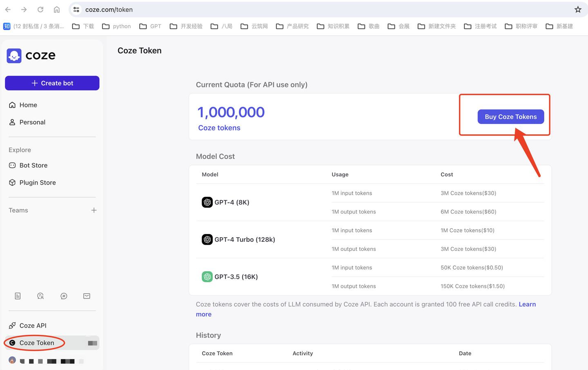Expand the GPT bookmarks folder
Screen dimensions: 588x370
150,26
